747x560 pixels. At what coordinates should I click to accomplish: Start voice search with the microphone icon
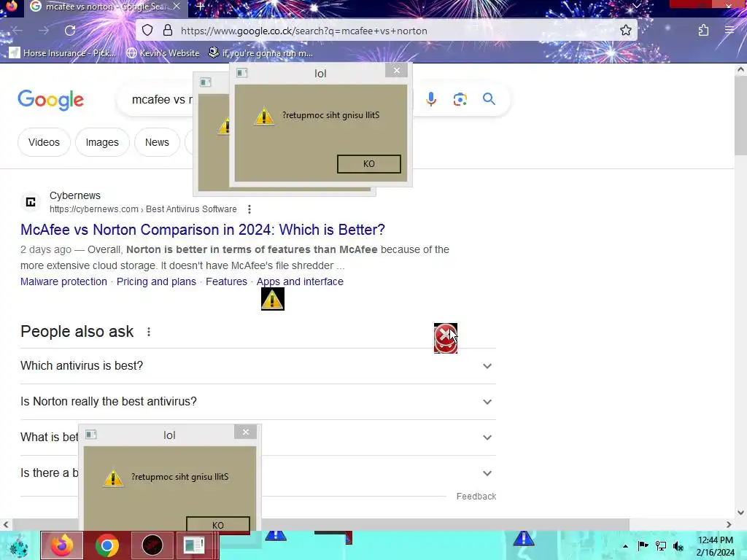point(431,99)
